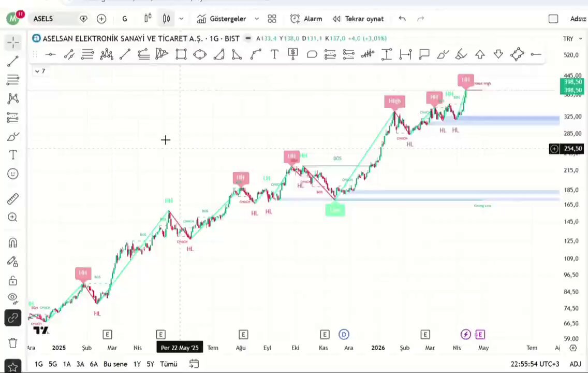Screen dimensions: 588x373
Task: Open the forecasting and measurement tools
Action: [13, 118]
